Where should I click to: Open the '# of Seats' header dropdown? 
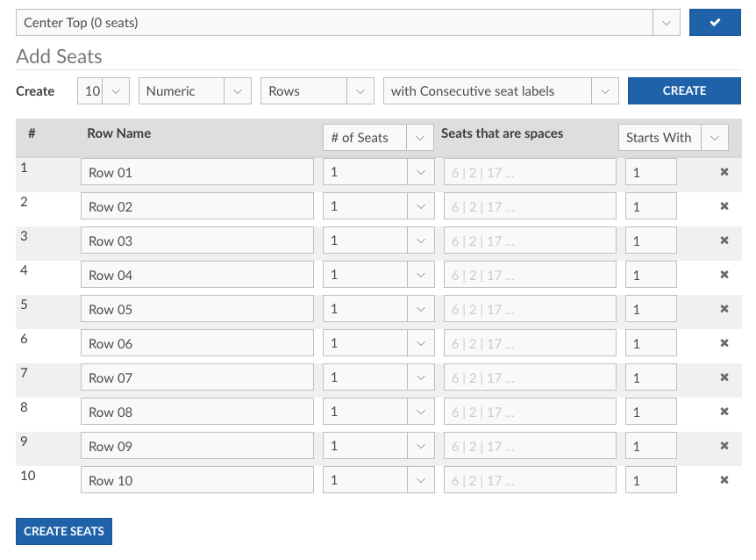pos(378,138)
